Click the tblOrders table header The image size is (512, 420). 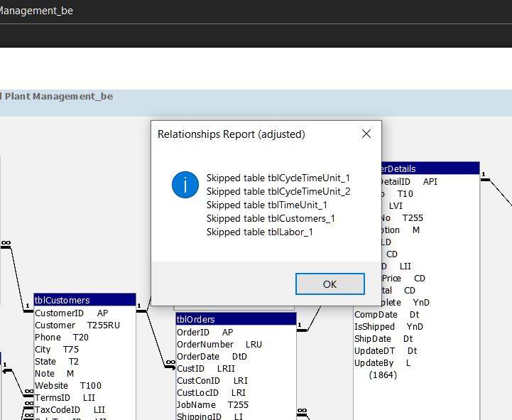point(236,319)
